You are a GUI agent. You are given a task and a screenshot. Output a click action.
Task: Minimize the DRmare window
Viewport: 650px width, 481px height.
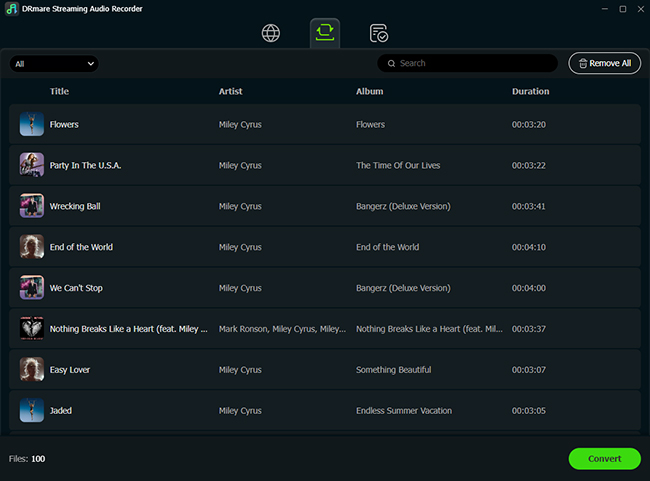[x=605, y=9]
